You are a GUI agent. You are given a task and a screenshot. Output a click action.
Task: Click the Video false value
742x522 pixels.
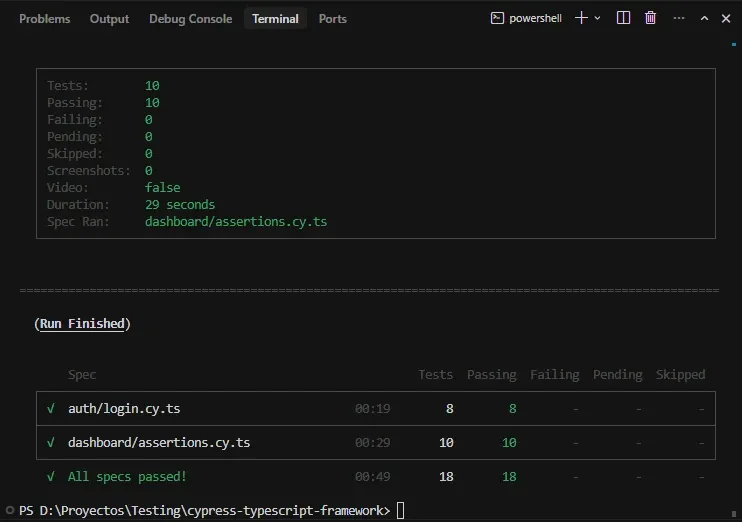click(x=162, y=187)
